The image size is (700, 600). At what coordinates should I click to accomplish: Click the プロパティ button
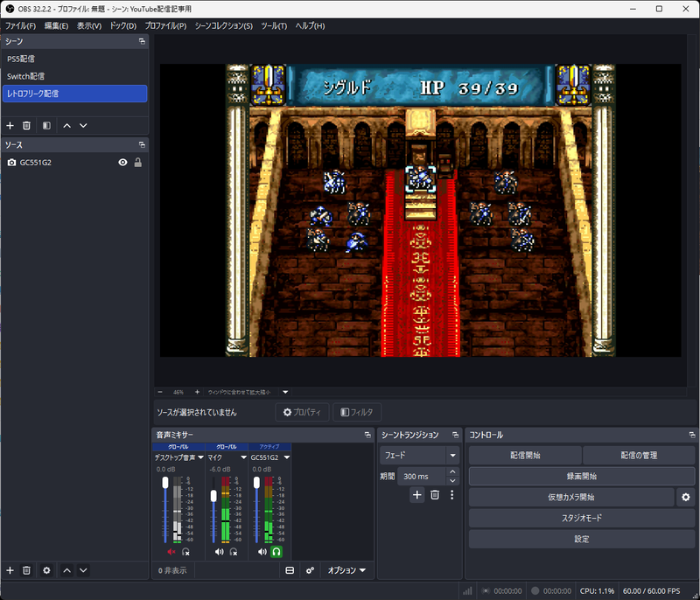302,412
